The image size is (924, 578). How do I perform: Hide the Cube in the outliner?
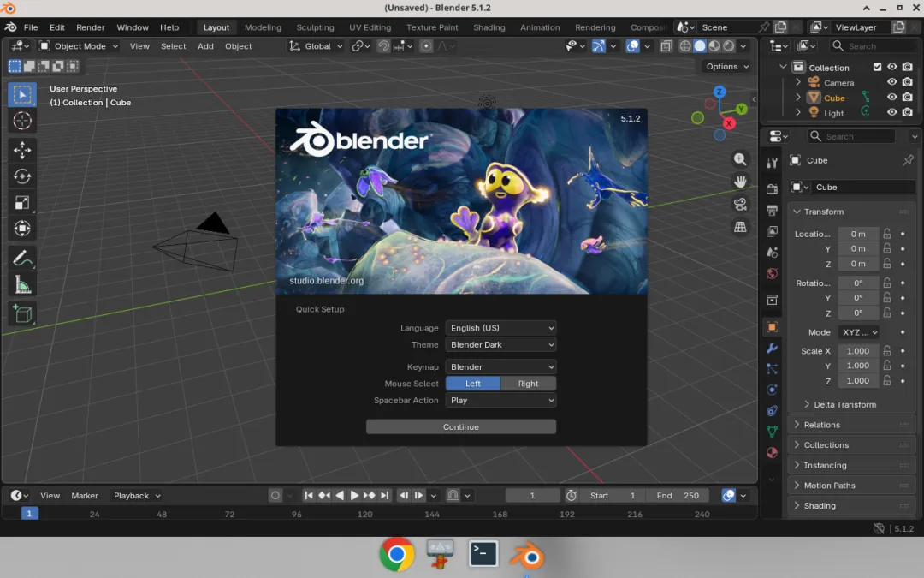[x=892, y=98]
